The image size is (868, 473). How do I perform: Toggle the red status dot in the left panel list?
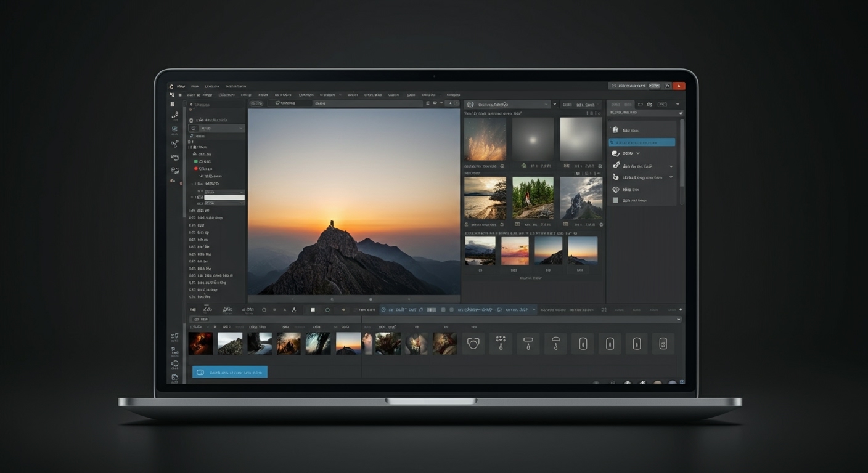click(196, 168)
